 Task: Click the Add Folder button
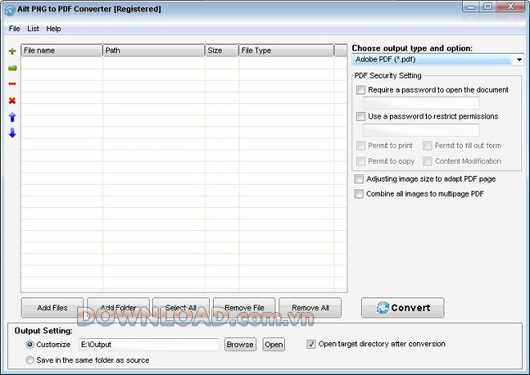click(x=118, y=308)
